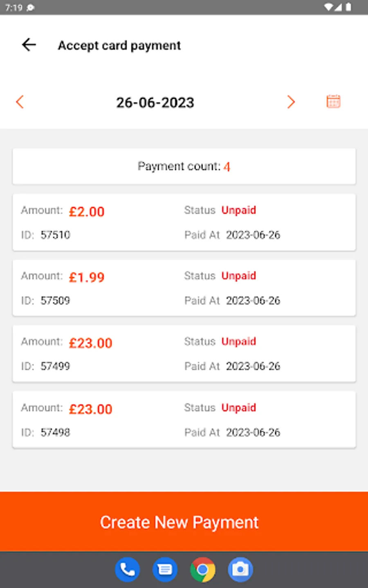Select the 26-06-2023 date label
368x588 pixels.
pos(155,102)
